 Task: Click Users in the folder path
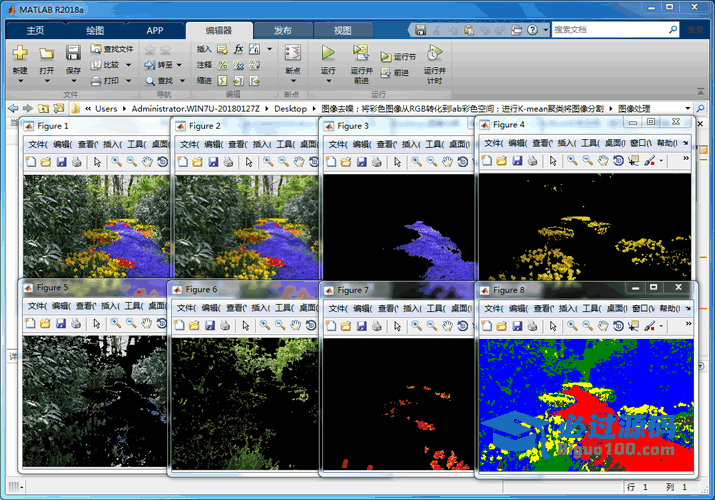(106, 108)
